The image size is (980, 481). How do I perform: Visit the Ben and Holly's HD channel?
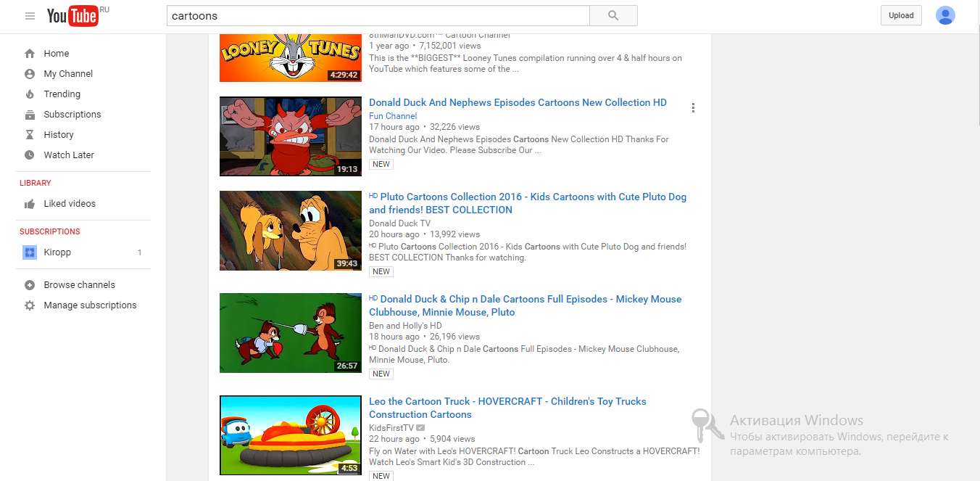point(405,326)
